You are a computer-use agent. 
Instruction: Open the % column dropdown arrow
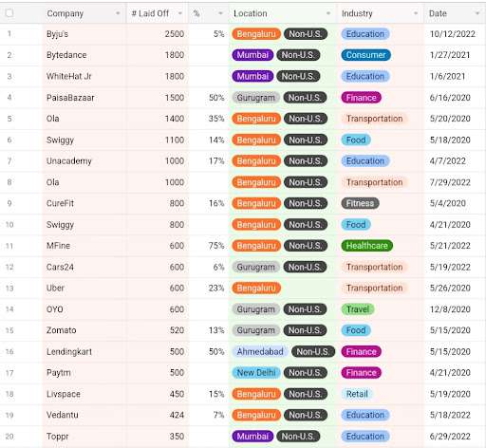point(220,13)
